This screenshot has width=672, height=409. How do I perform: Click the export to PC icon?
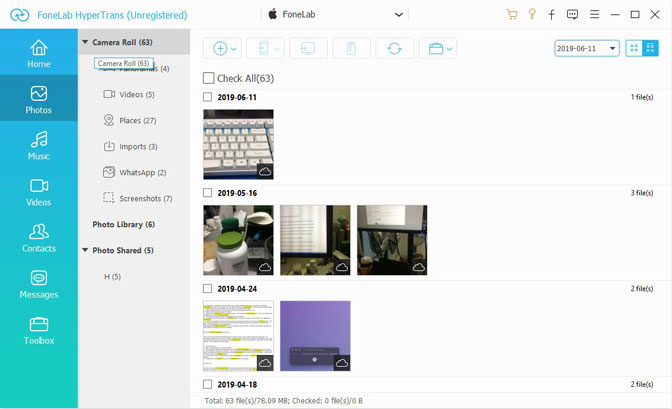pos(306,48)
